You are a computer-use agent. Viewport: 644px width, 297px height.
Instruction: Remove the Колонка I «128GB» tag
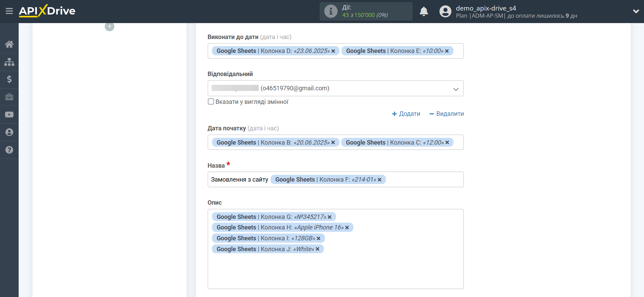(x=318, y=239)
